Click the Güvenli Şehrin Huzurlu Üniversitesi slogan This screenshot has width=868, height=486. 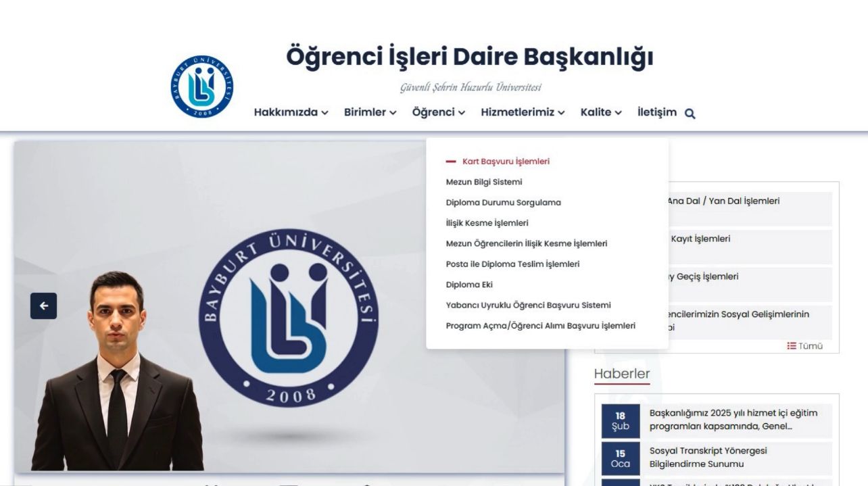(x=471, y=87)
